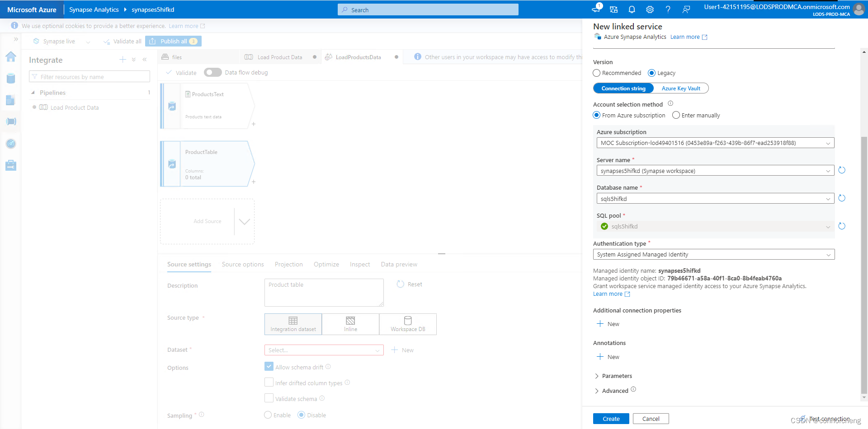Toggle Data flow debug switch
The height and width of the screenshot is (429, 868).
point(212,72)
